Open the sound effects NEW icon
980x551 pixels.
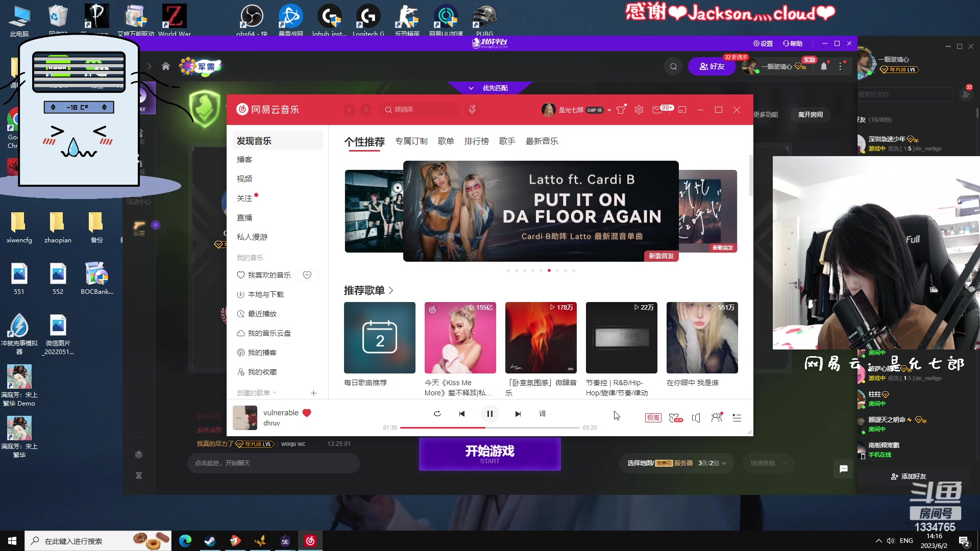pos(675,418)
